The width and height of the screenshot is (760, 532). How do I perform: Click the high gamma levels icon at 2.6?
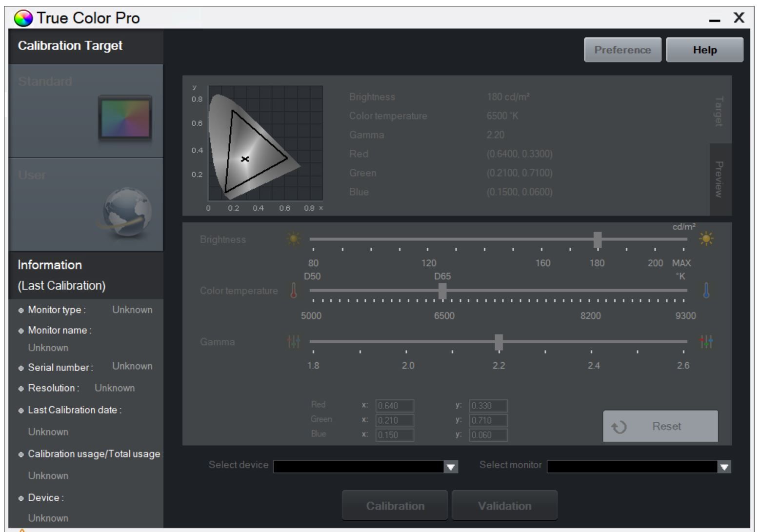706,342
